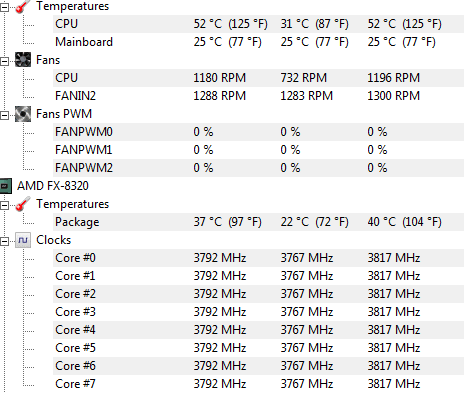Collapse the AMD FX-8320 Temperatures node
464x393 pixels.
click(4, 205)
